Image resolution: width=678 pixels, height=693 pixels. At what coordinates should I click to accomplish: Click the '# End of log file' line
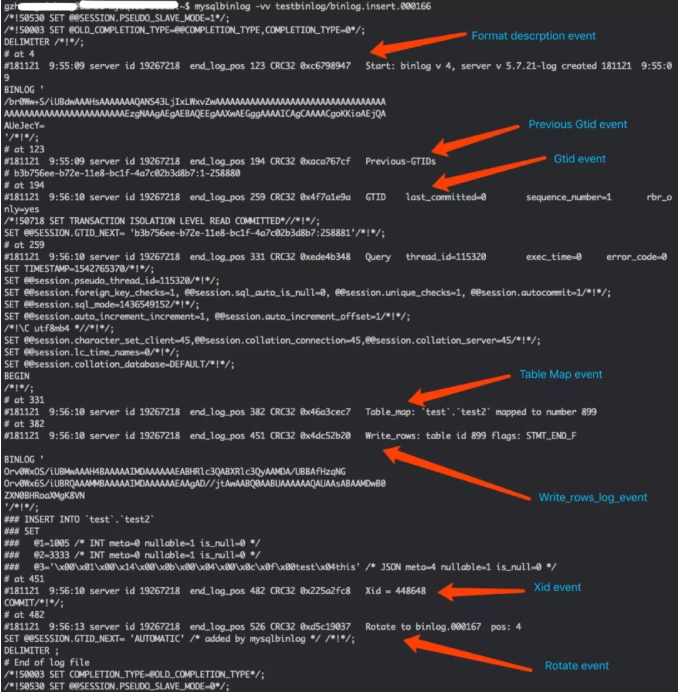pos(46,663)
